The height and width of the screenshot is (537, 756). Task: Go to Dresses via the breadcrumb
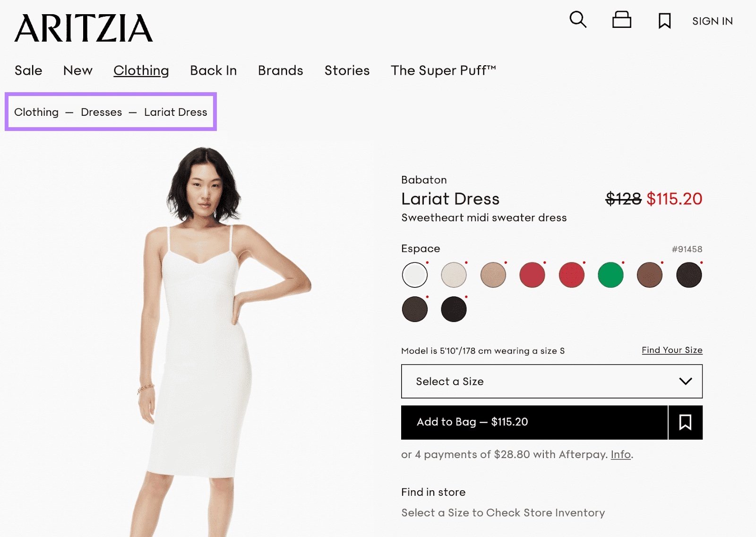101,112
